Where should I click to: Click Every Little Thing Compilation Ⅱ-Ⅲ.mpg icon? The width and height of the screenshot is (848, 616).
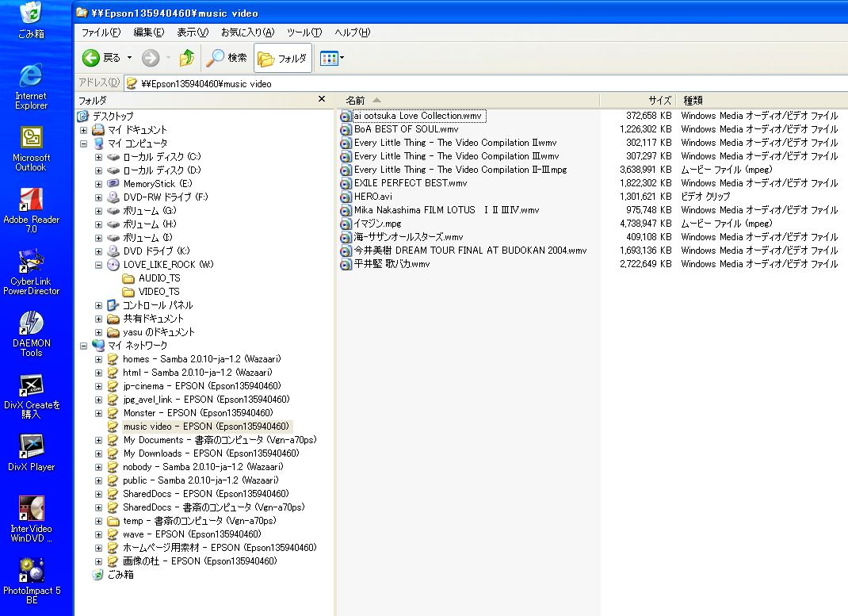pyautogui.click(x=346, y=170)
